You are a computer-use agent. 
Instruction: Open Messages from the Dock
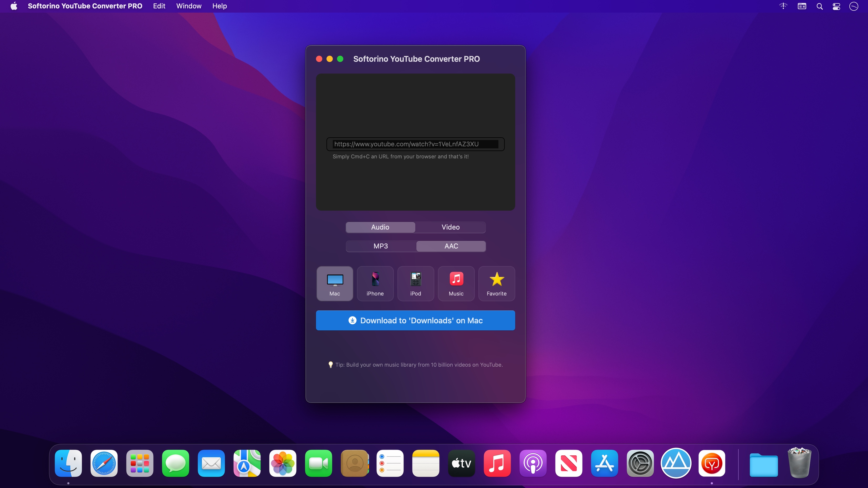(x=176, y=463)
